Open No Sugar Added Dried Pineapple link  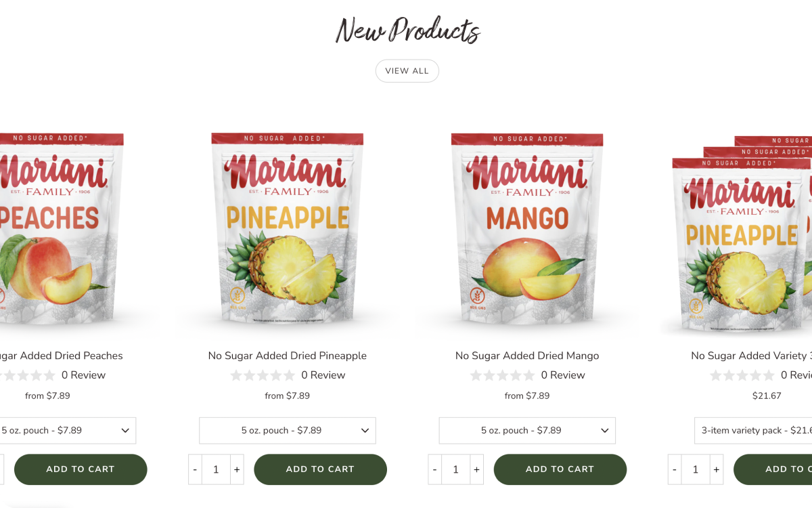(288, 356)
